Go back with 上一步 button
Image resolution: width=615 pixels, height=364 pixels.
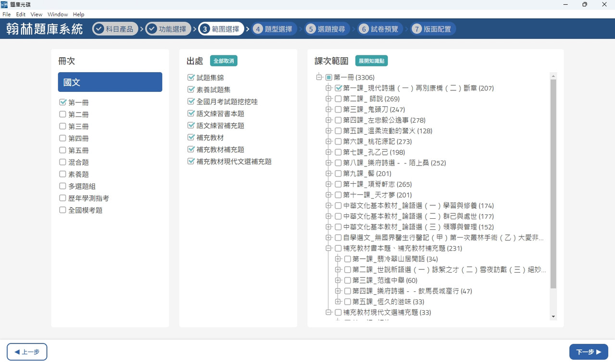coord(27,352)
